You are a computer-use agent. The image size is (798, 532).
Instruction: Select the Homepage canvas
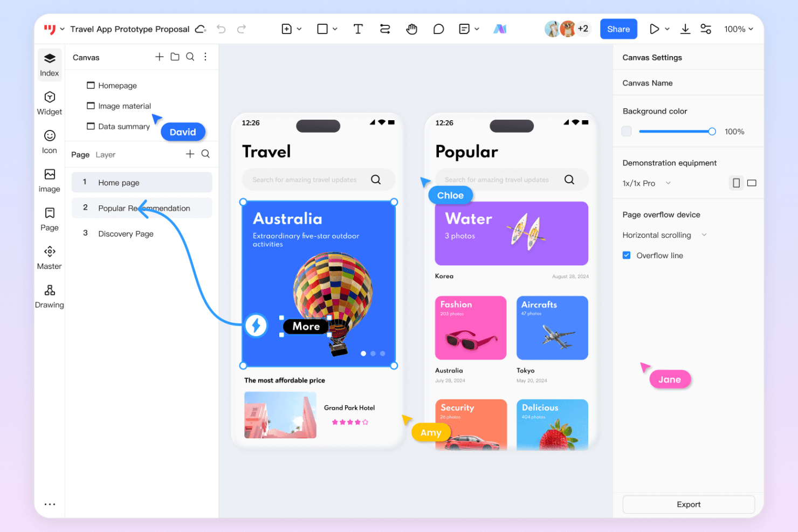coord(112,86)
